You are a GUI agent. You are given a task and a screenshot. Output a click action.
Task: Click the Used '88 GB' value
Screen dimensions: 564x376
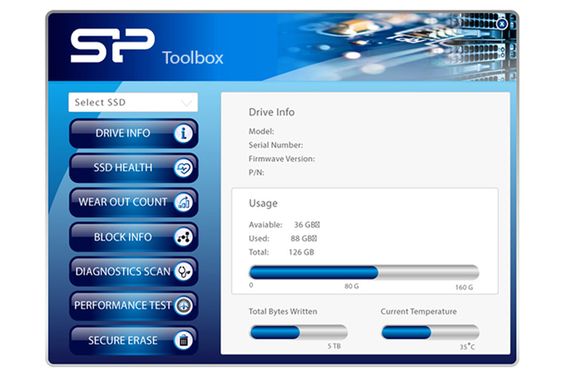click(303, 239)
